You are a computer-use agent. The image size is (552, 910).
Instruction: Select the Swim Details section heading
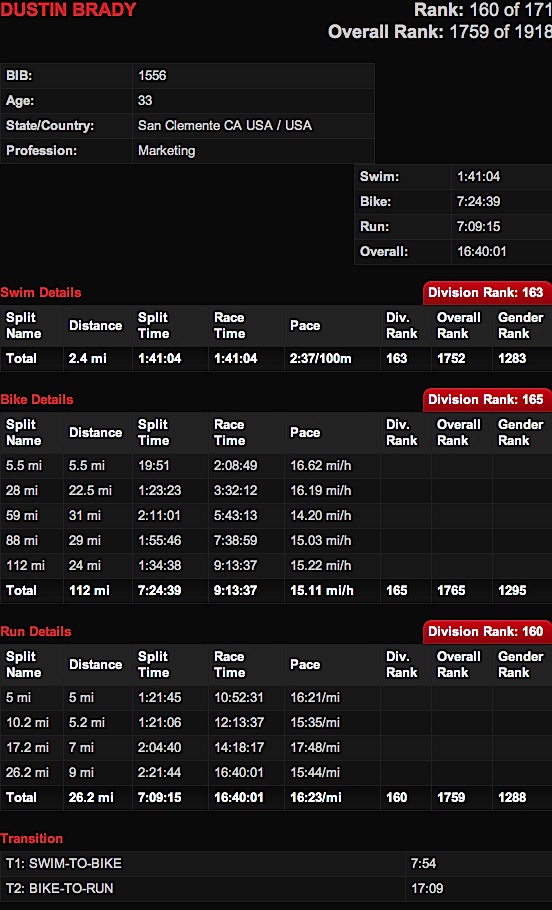pos(41,292)
